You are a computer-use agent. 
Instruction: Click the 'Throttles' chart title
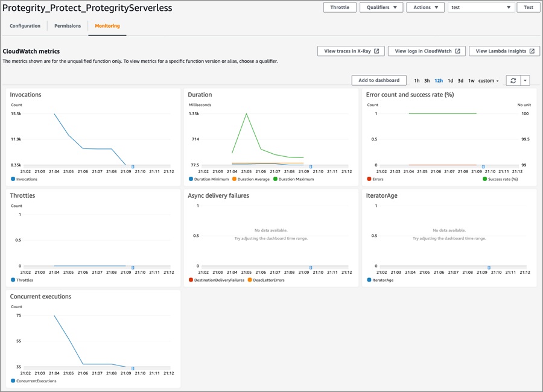tap(22, 195)
